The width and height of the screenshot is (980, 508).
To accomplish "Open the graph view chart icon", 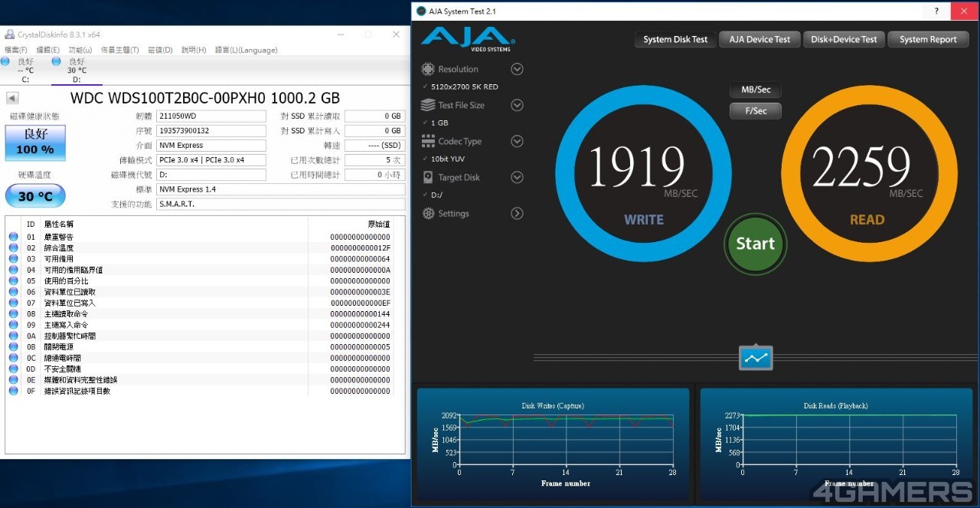I will 756,358.
